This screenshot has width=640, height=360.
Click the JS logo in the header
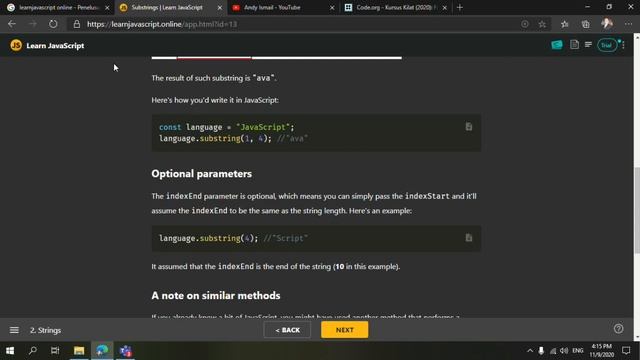coord(16,45)
